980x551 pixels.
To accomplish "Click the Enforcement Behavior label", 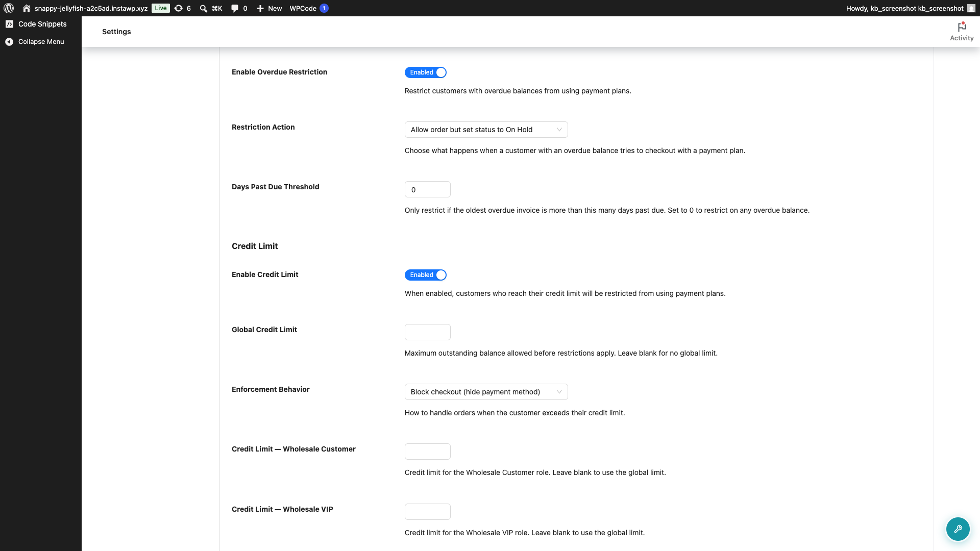I will 271,389.
